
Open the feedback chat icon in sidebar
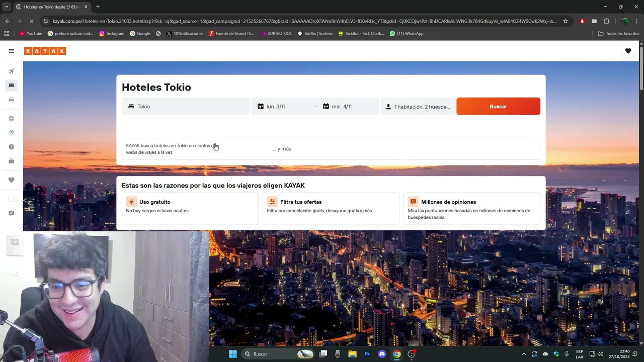coord(11,213)
